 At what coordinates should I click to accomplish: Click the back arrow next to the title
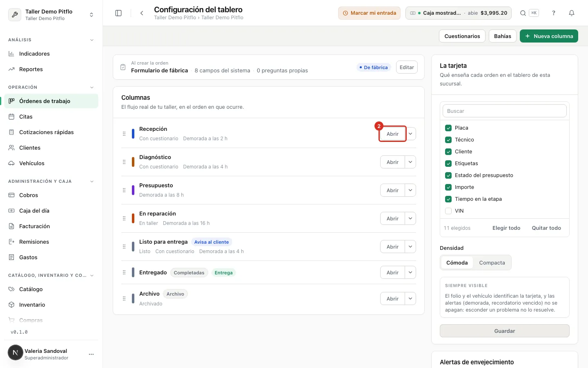(142, 13)
